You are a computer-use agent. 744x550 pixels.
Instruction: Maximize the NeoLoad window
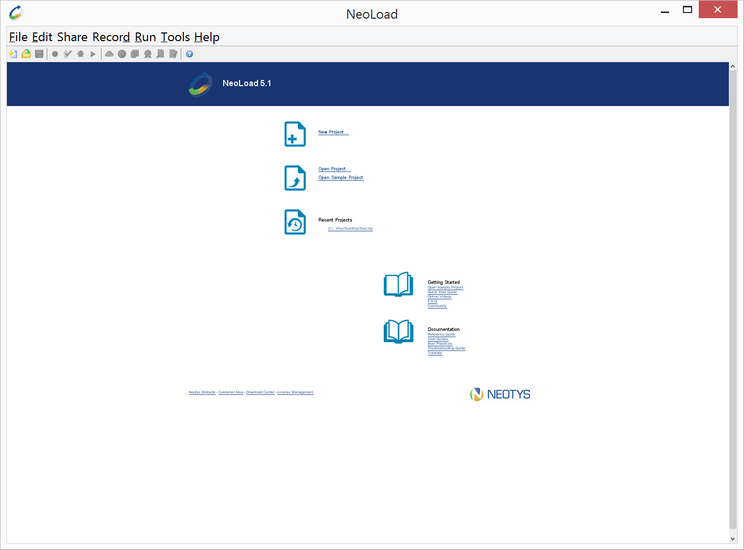click(687, 10)
